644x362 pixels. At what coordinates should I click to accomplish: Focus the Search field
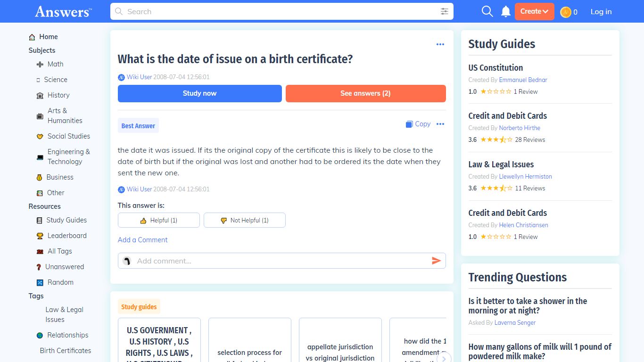point(281,11)
